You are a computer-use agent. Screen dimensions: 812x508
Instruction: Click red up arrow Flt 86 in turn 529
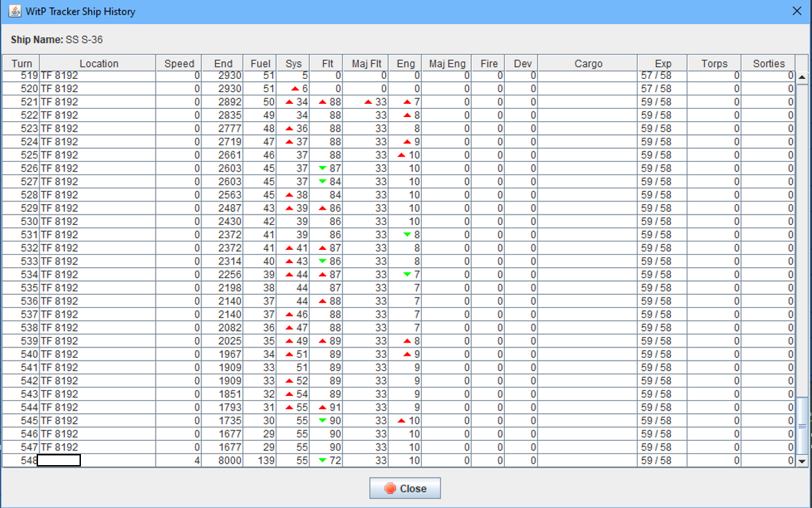322,208
